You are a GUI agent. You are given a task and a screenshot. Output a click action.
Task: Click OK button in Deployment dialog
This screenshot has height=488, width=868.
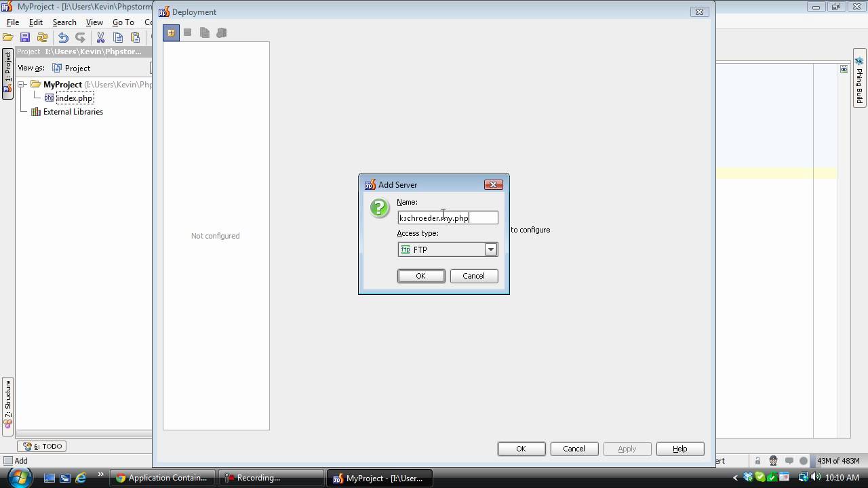[521, 449]
